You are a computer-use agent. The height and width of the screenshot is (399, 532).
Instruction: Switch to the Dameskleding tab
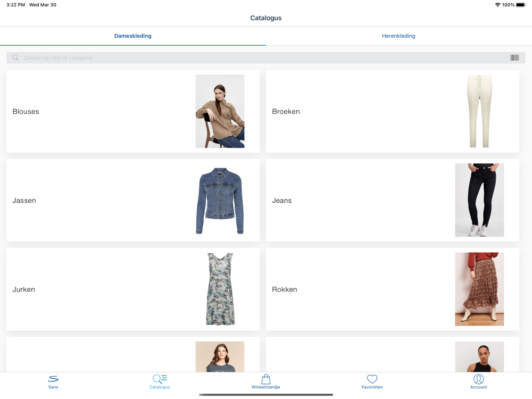pyautogui.click(x=132, y=36)
